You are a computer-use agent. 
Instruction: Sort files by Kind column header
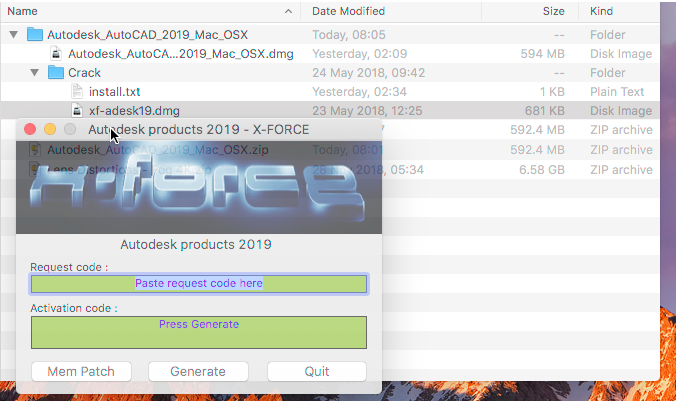601,11
